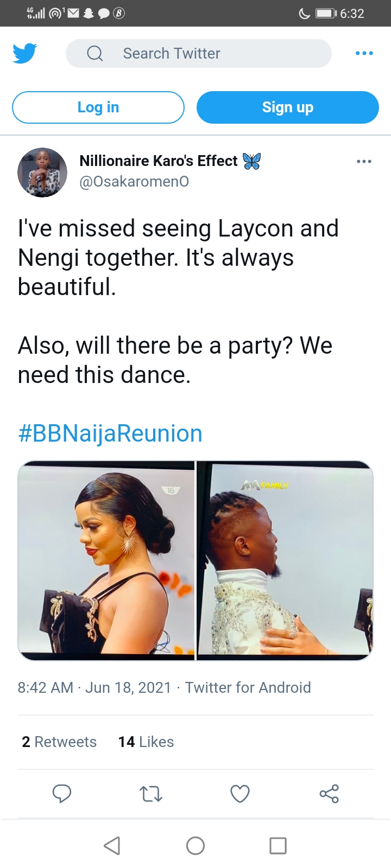Tap the reply speech bubble icon
Viewport: 391px width, 868px height.
tap(62, 794)
